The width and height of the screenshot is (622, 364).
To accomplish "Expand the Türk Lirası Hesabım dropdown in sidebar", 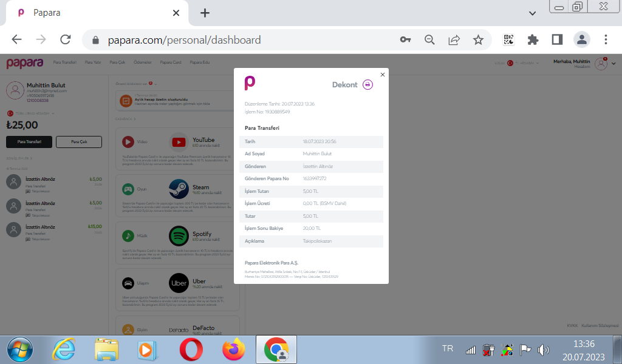I will click(31, 113).
